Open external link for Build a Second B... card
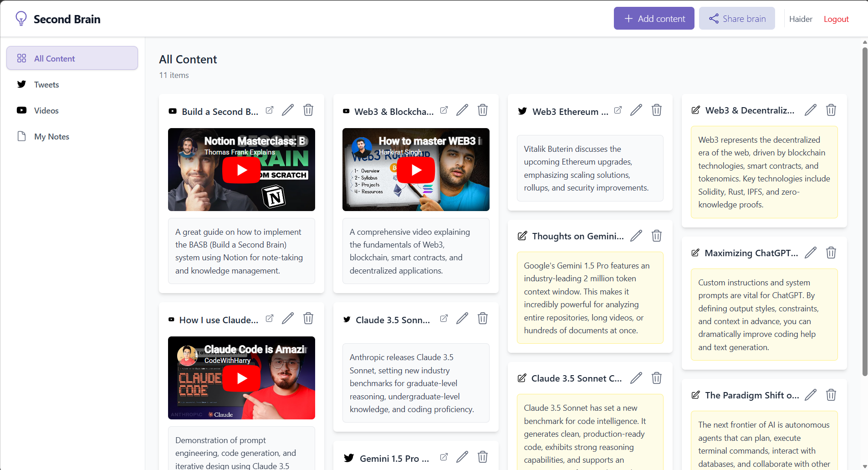The image size is (868, 470). coord(270,110)
